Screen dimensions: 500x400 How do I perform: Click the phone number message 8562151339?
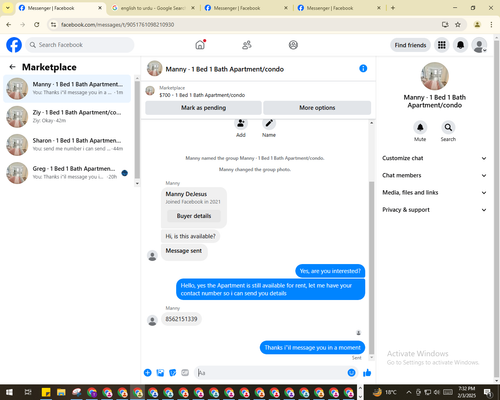[x=181, y=319]
